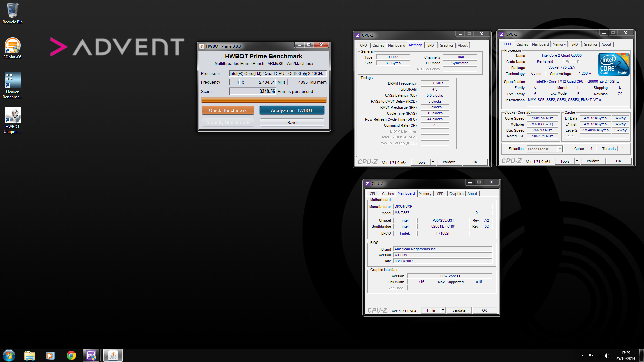644x362 pixels.
Task: Click the Score field showing 3340.56
Action: point(253,91)
